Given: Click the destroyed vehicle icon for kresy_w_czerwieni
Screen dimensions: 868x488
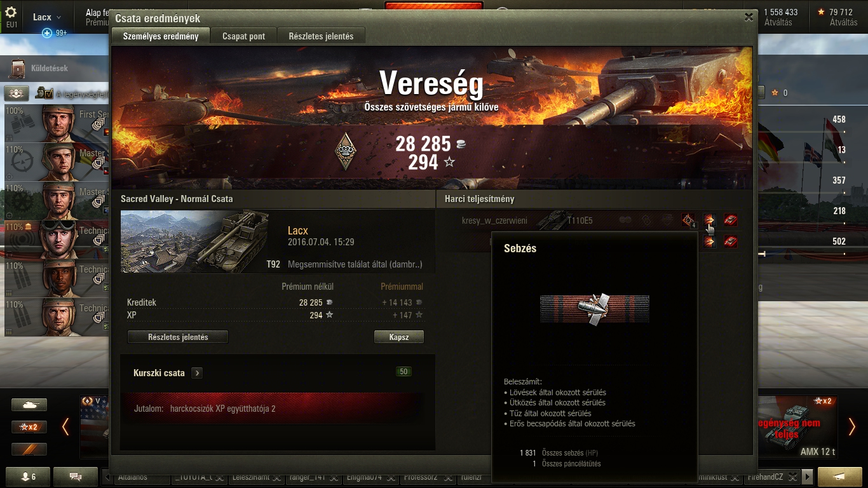Looking at the screenshot, I should tap(731, 220).
